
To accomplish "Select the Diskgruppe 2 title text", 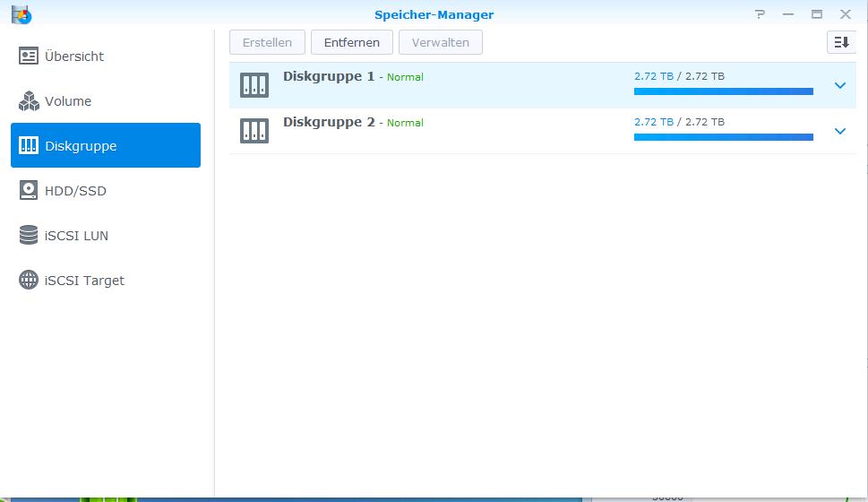I will pyautogui.click(x=329, y=122).
